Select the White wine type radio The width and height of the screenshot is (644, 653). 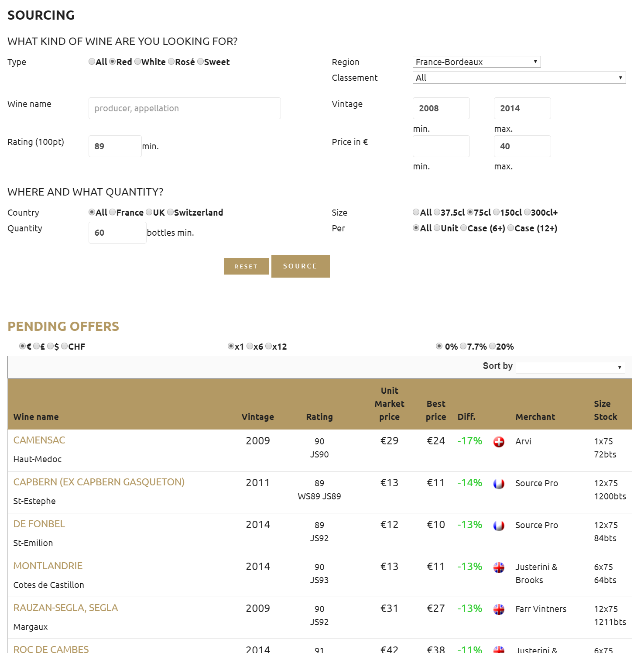[137, 62]
